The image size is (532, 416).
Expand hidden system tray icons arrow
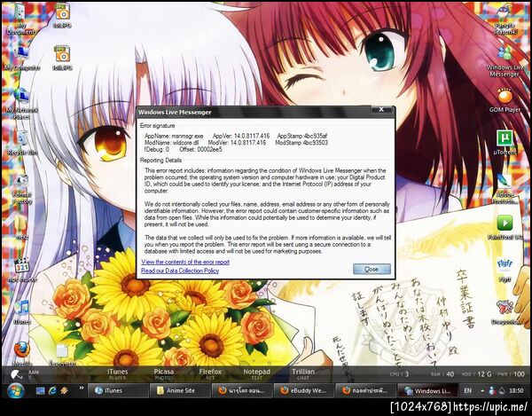[x=482, y=390]
